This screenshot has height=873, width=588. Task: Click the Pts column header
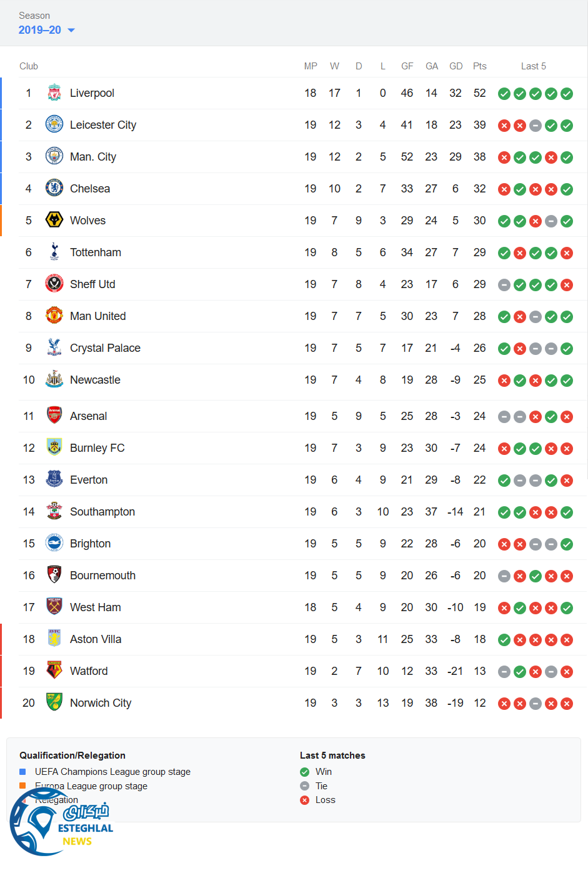(479, 66)
